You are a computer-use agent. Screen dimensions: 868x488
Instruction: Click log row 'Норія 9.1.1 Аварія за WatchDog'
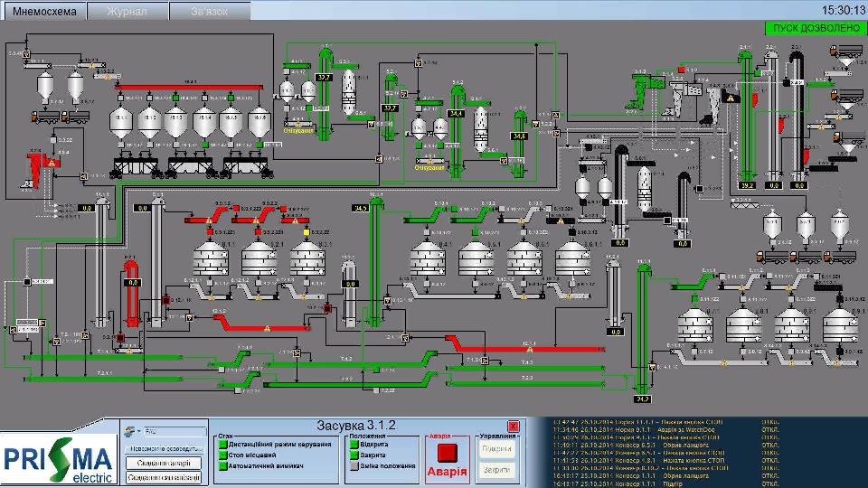point(665,429)
